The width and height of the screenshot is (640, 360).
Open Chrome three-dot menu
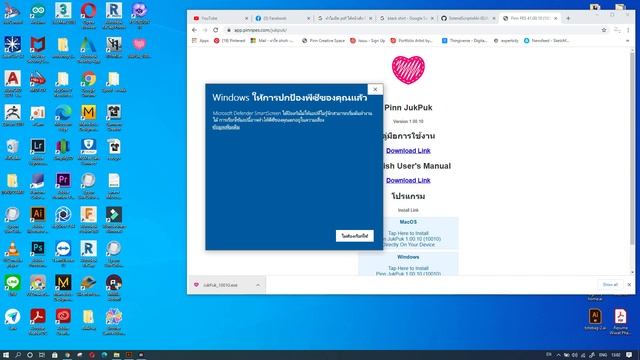628,30
